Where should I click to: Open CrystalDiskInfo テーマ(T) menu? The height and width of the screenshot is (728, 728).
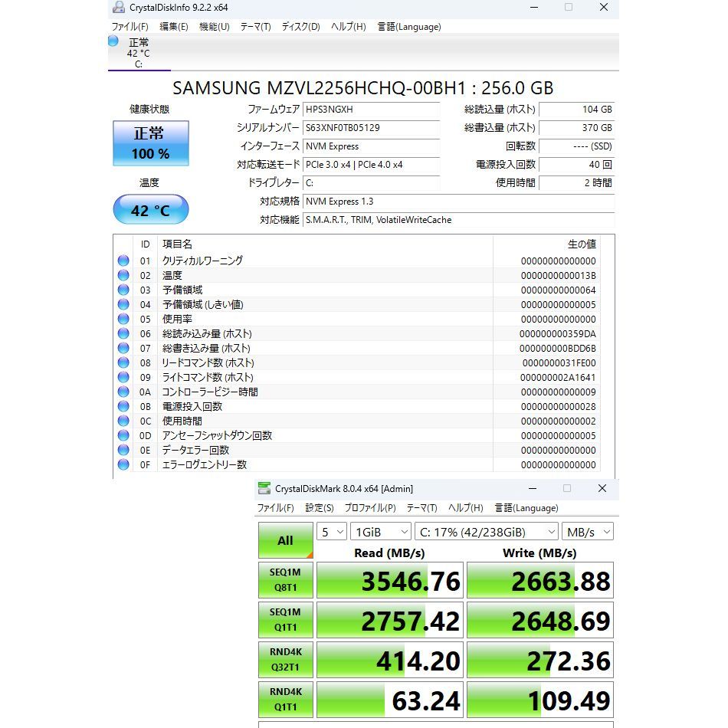tap(255, 27)
